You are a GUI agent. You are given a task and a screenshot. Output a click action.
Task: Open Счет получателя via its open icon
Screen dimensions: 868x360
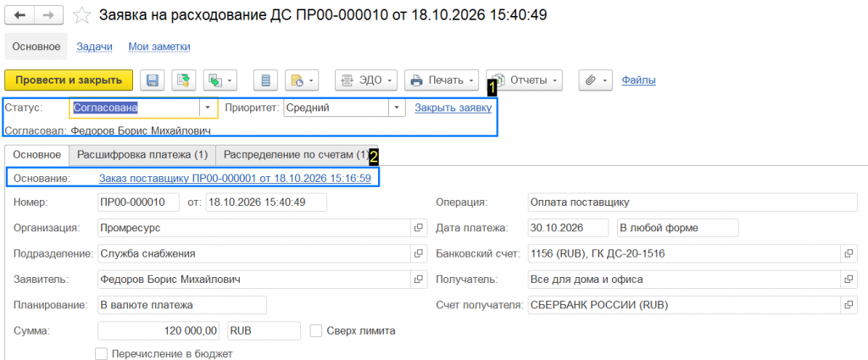coord(849,305)
